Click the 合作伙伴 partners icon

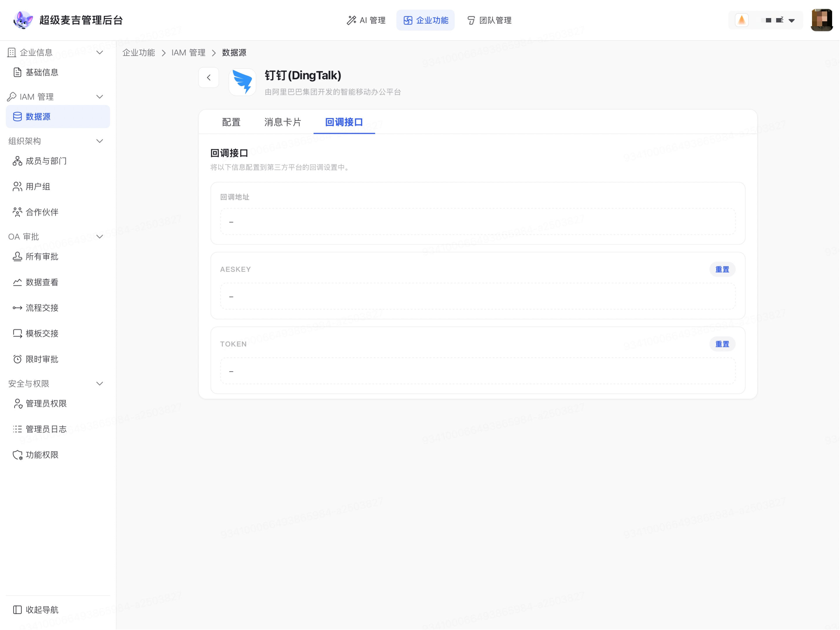tap(17, 212)
